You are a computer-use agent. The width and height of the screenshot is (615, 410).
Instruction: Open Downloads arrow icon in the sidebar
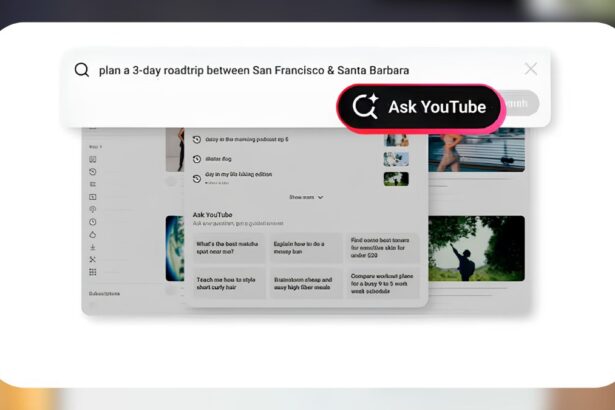(93, 247)
